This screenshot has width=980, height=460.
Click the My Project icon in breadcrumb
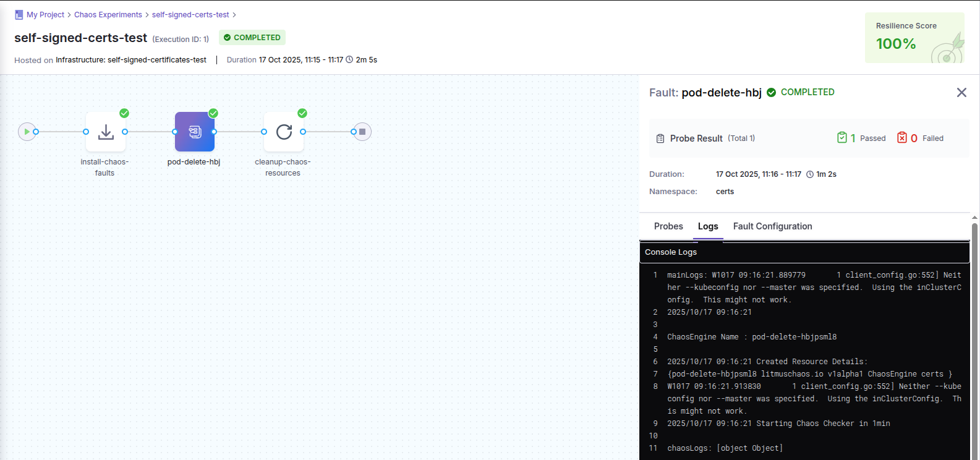19,15
